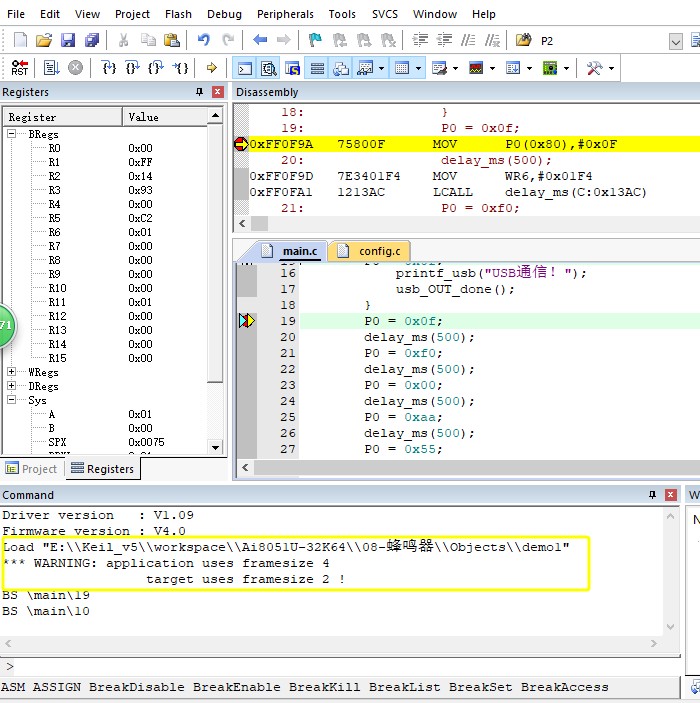This screenshot has height=703, width=700.
Task: Click the Register column header
Action: coord(63,117)
